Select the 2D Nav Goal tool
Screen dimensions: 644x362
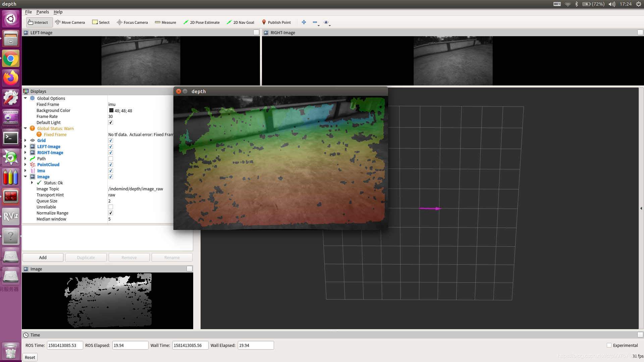coord(240,22)
